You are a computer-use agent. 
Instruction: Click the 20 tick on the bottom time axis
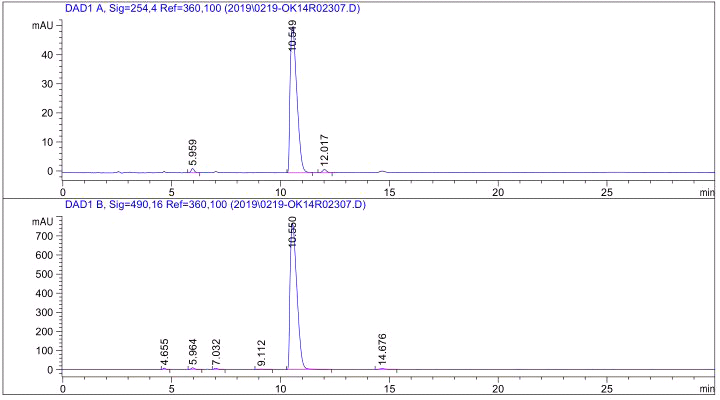pyautogui.click(x=498, y=389)
